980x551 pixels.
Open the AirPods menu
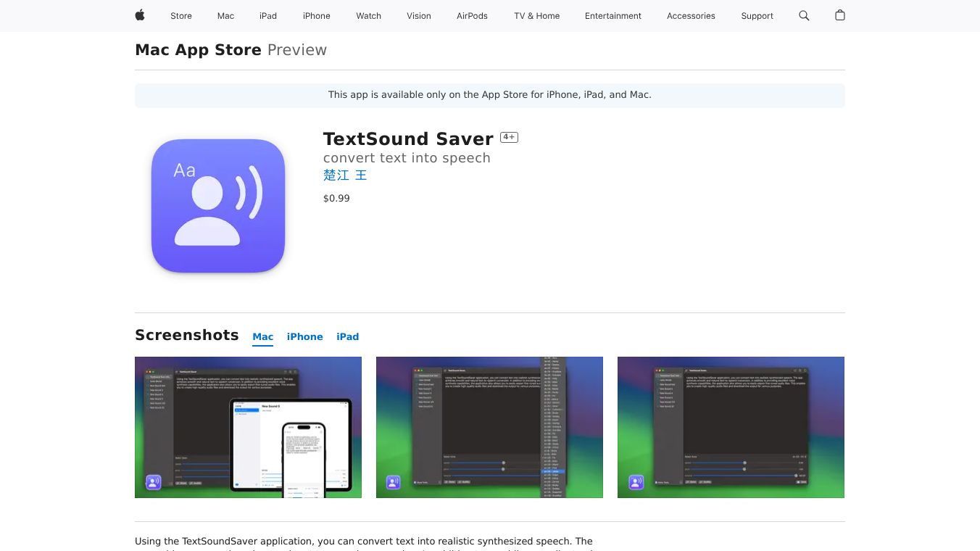pyautogui.click(x=473, y=16)
